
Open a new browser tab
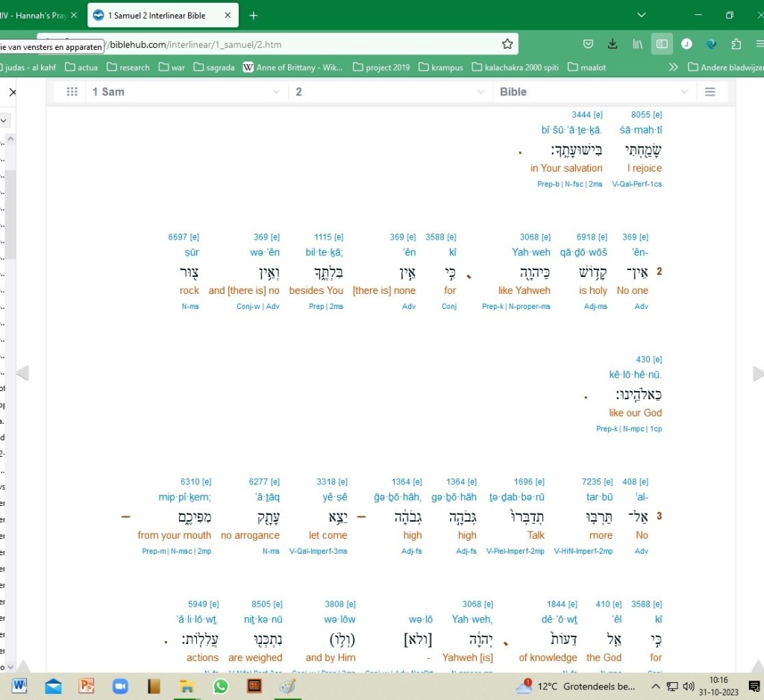tap(253, 15)
